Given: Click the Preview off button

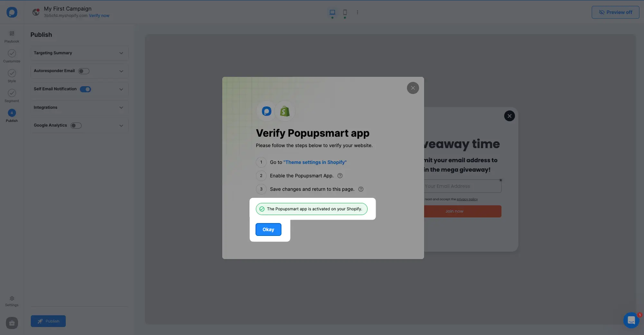Looking at the screenshot, I should (615, 12).
